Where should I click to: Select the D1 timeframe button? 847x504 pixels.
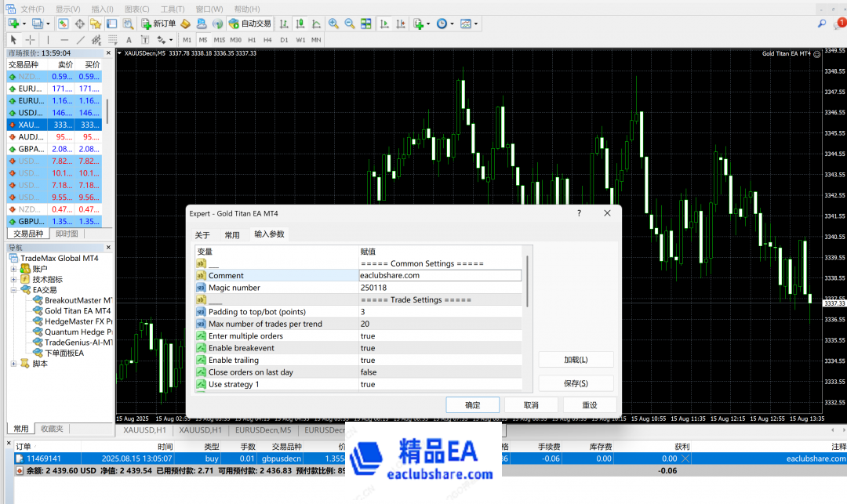[284, 39]
